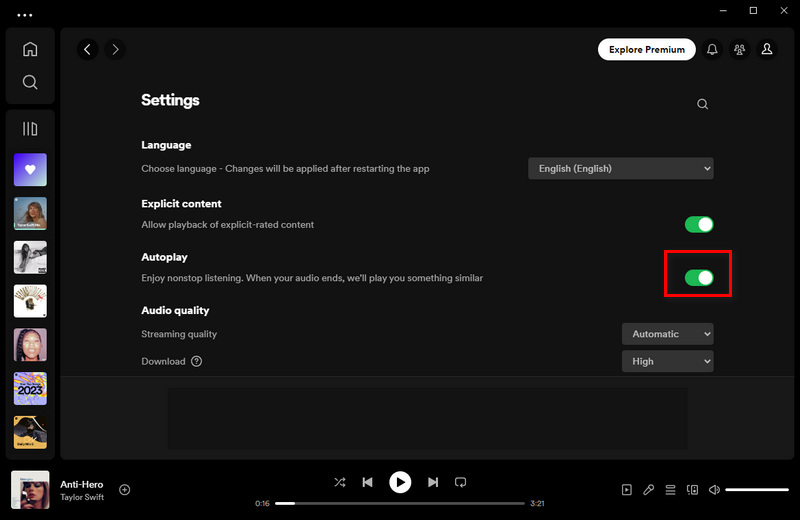Show lyrics with the microphone icon
This screenshot has width=800, height=520.
[x=648, y=490]
